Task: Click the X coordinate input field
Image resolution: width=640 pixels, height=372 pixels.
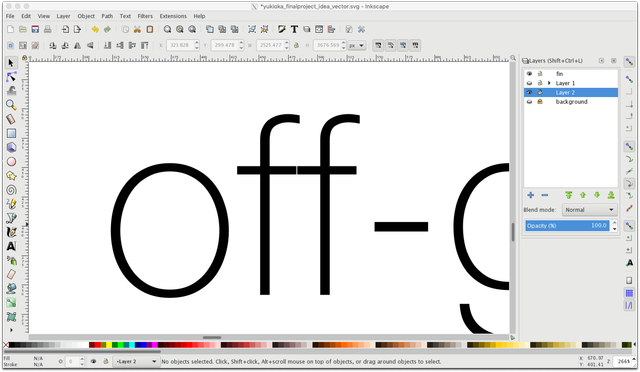Action: (x=180, y=45)
